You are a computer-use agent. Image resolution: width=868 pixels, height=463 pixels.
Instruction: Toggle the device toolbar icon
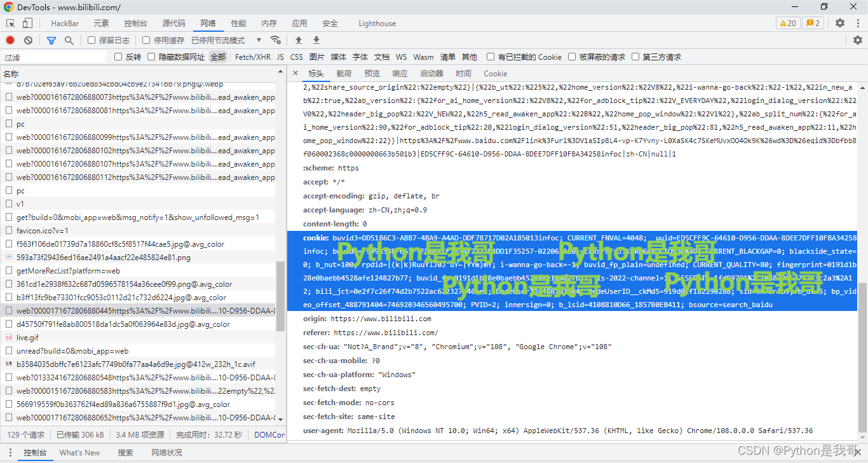click(x=27, y=24)
